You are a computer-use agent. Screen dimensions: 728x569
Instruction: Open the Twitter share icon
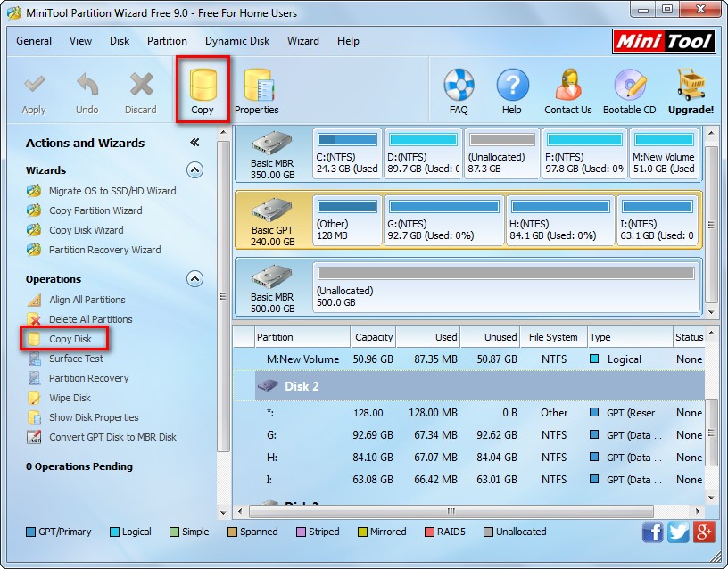tap(678, 532)
